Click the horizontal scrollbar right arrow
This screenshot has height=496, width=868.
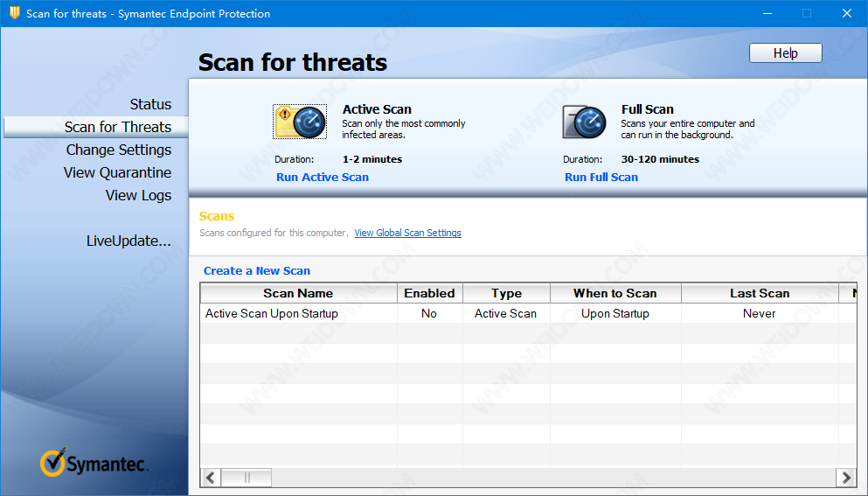tap(846, 477)
